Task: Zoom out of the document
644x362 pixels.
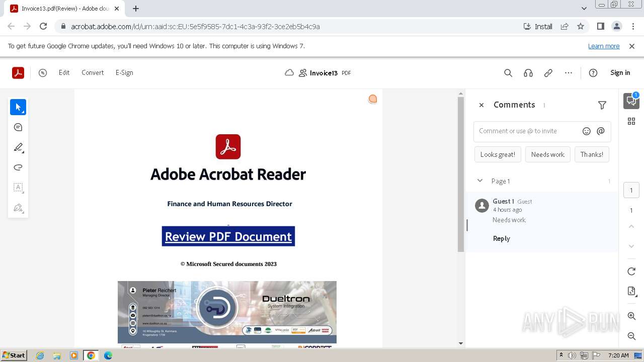Action: (631, 336)
